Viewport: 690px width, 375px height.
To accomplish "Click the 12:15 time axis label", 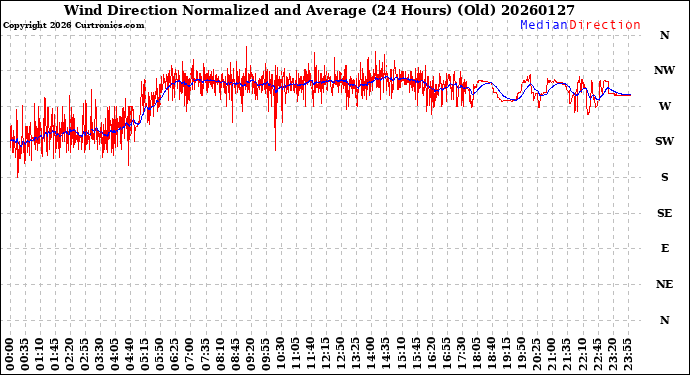I will coord(325,355).
